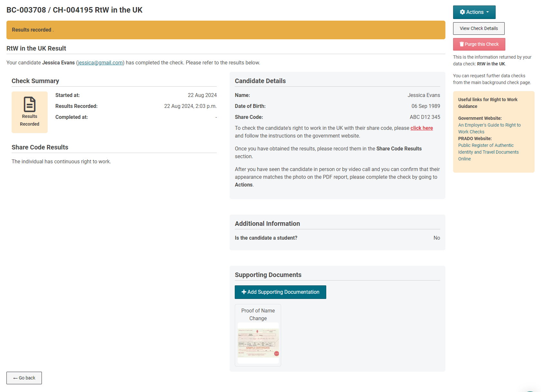Click the plus icon on Add Supporting Documentation
541x392 pixels.
(244, 292)
